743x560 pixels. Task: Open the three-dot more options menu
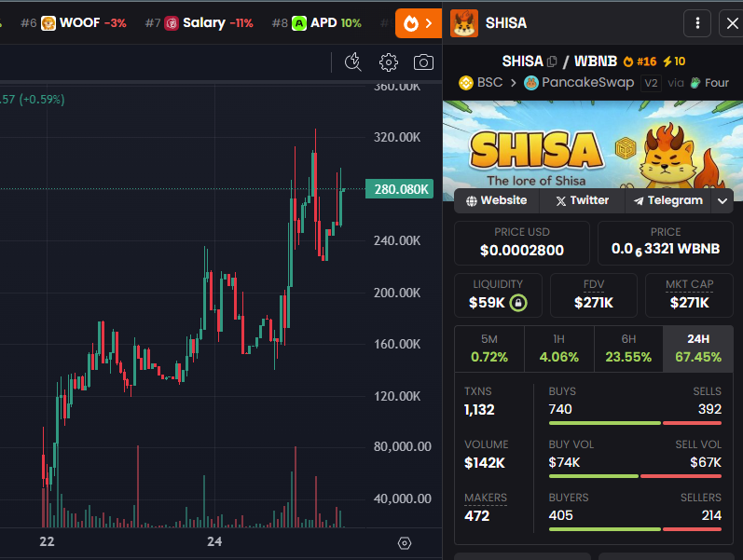697,22
